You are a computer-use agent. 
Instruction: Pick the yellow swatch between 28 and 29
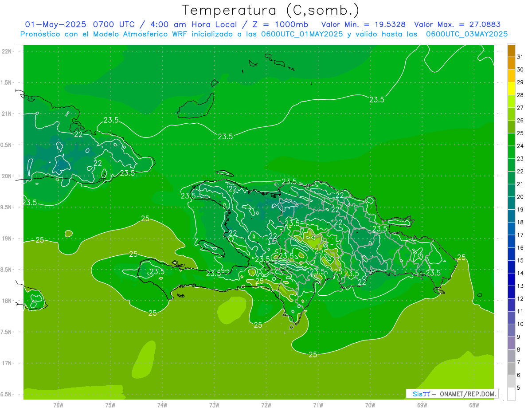(x=511, y=89)
